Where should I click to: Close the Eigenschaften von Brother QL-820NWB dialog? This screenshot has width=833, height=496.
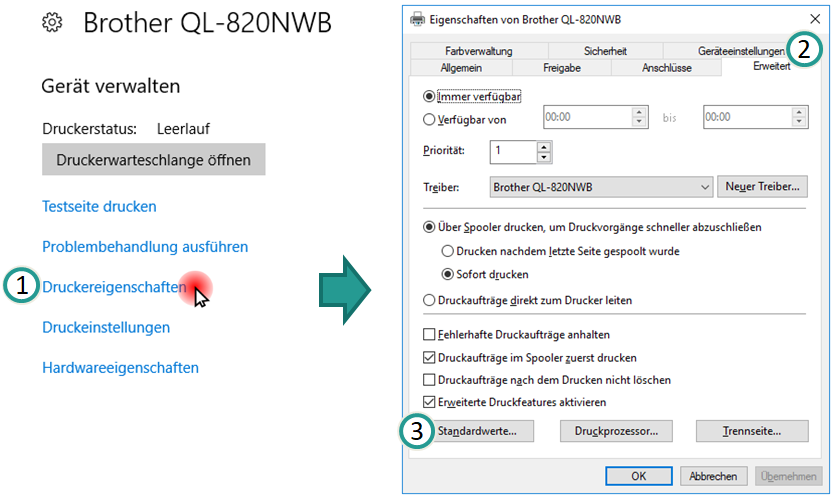[815, 19]
